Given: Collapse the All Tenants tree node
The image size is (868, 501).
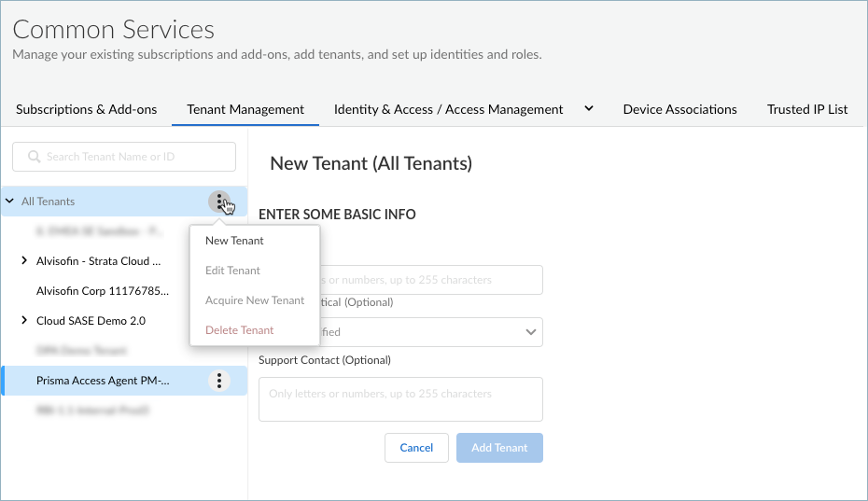Looking at the screenshot, I should 9,202.
